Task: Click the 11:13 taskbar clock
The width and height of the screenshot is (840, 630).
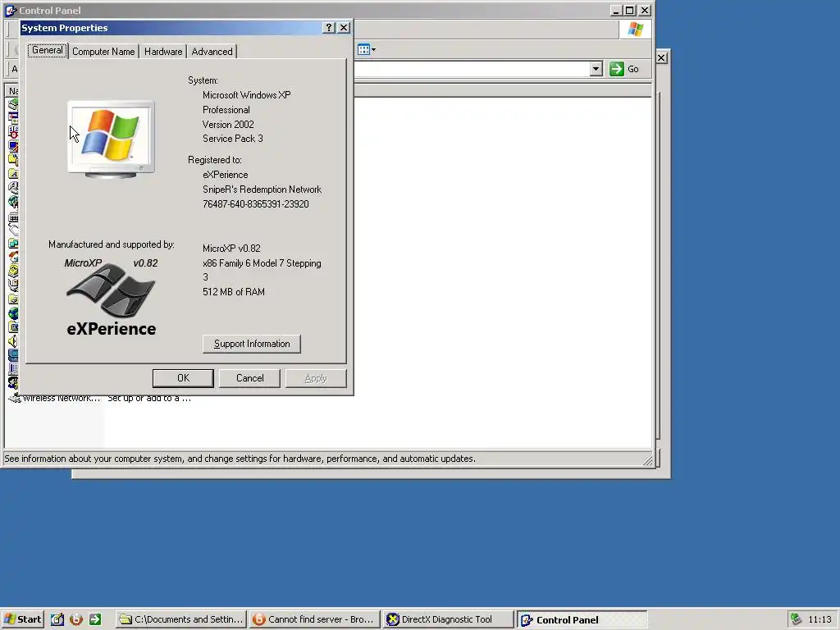Action: [819, 620]
